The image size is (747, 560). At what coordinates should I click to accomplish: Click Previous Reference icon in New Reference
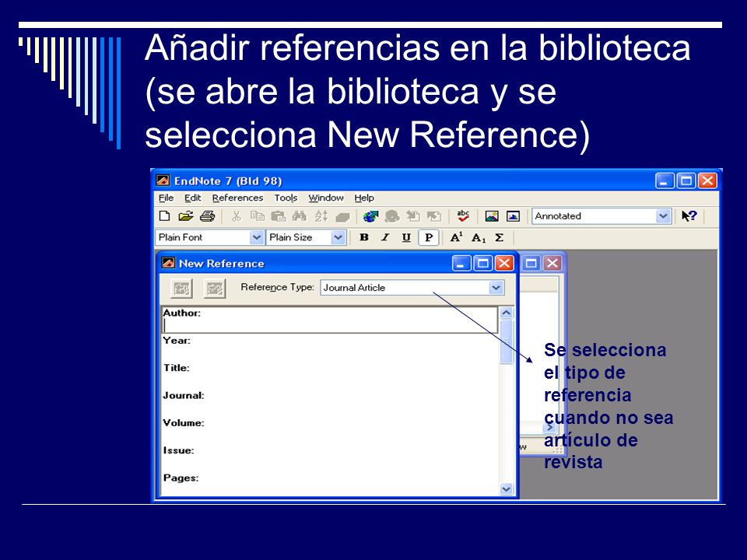[181, 288]
